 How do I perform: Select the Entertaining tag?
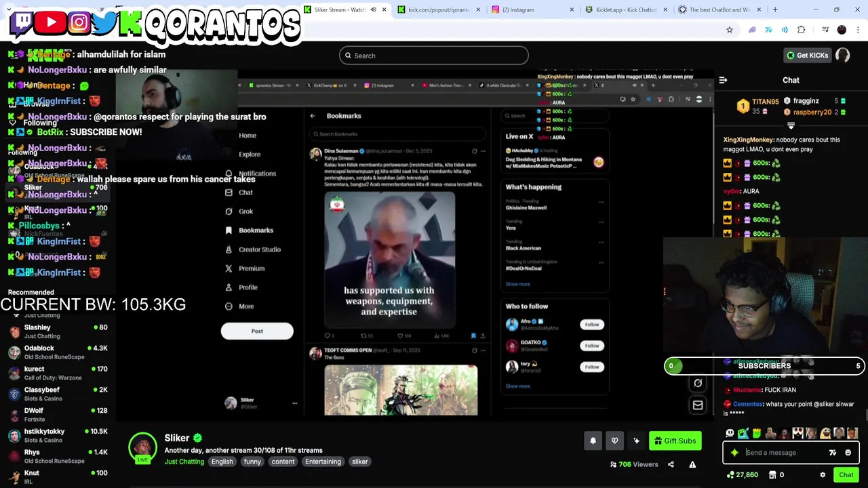tap(323, 462)
